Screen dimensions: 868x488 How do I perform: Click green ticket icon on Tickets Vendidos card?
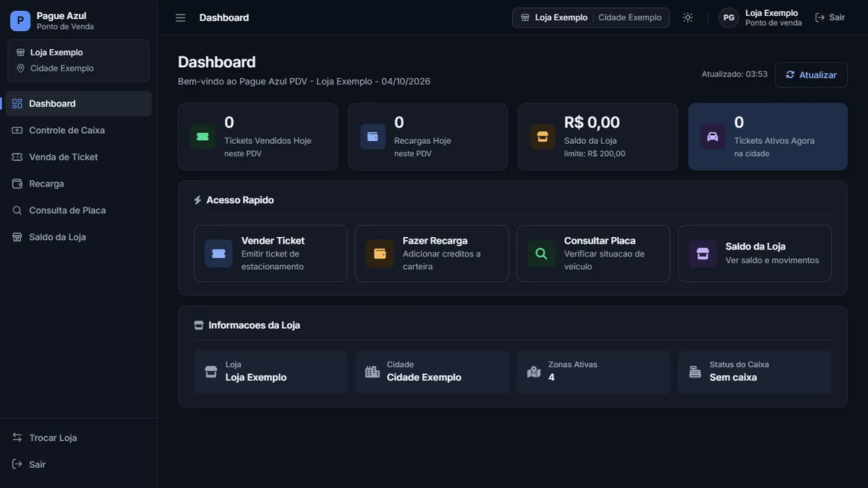(x=203, y=137)
